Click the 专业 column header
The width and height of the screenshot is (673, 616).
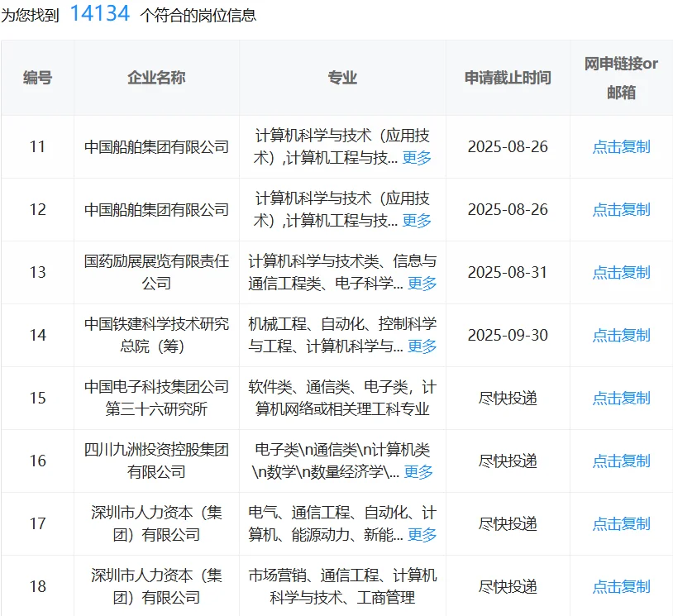342,78
